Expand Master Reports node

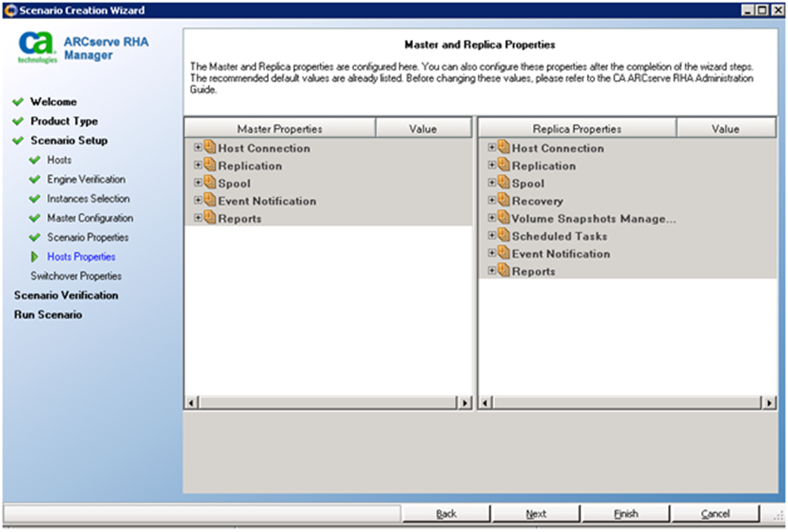[198, 217]
